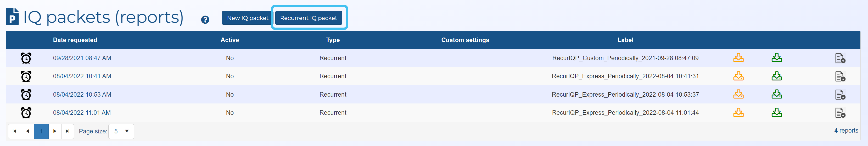Sort by the Date requested column header
Image resolution: width=868 pixels, height=146 pixels.
(x=75, y=40)
